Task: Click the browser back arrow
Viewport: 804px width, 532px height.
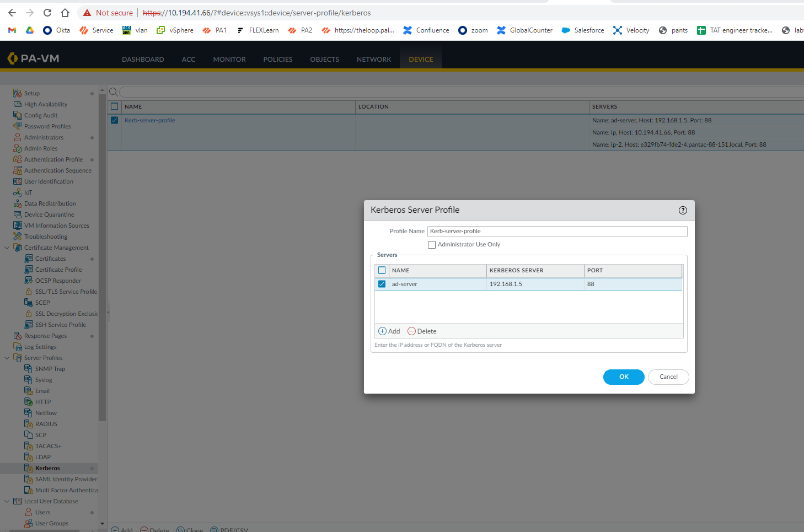Action: click(x=12, y=13)
